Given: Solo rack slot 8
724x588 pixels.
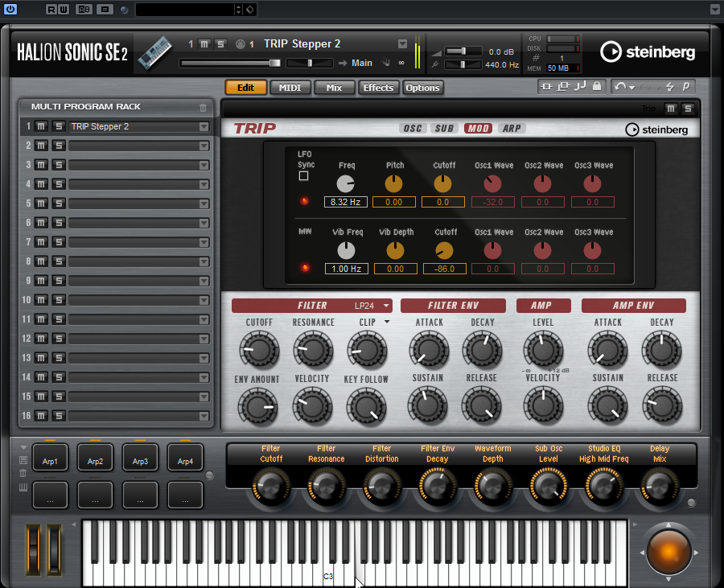Looking at the screenshot, I should [x=59, y=261].
